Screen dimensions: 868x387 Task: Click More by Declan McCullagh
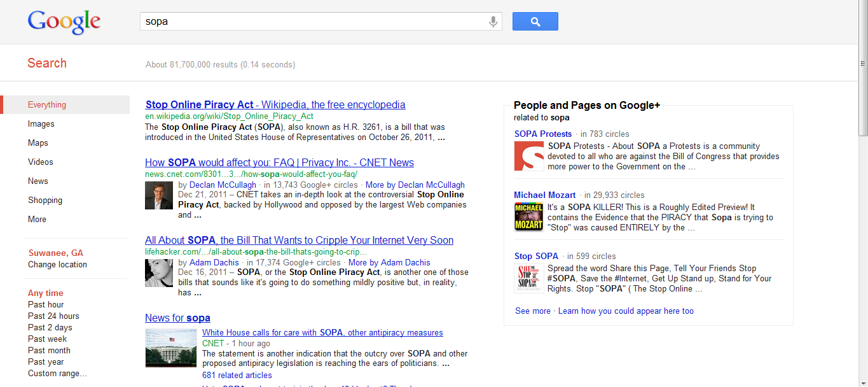click(415, 185)
